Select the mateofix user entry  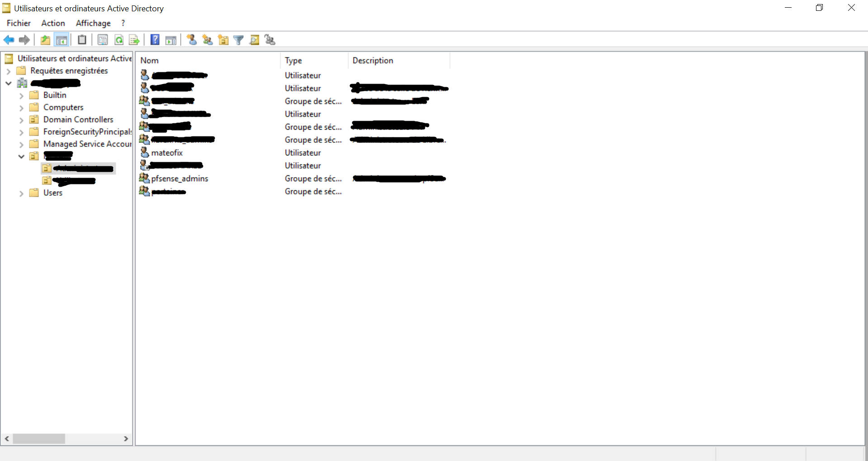tap(166, 153)
